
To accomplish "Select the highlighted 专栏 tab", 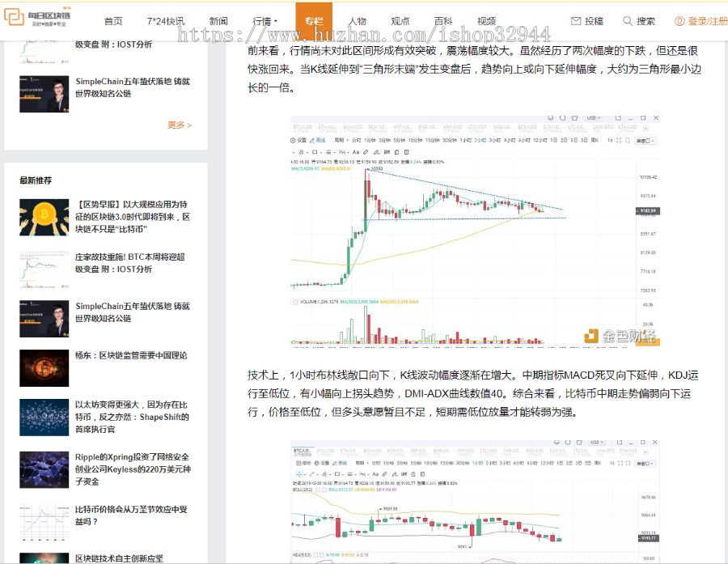I will (314, 21).
